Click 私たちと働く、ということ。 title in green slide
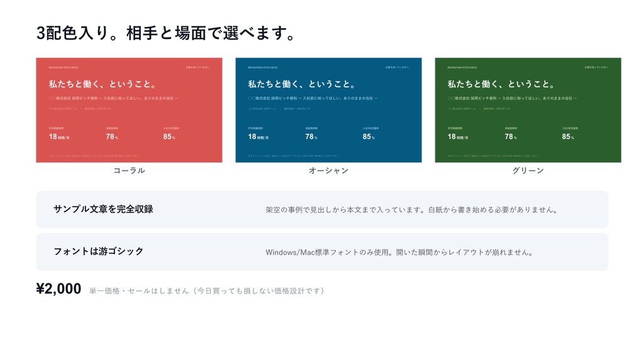 click(502, 84)
